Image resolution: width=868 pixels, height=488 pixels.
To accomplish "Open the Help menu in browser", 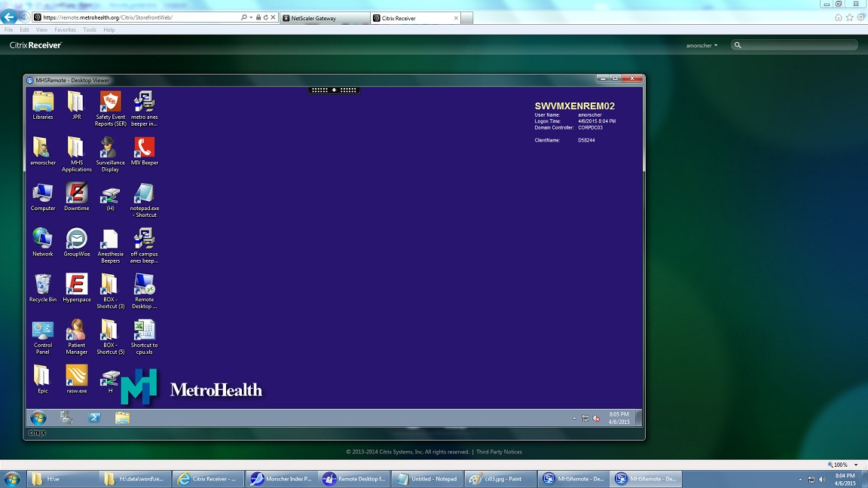I will coord(109,30).
